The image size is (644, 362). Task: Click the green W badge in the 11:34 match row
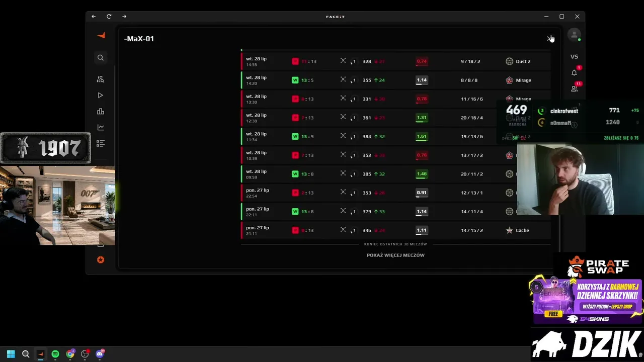(295, 136)
